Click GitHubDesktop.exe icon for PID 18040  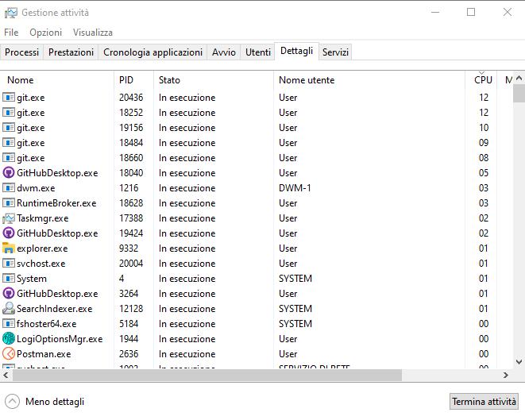point(9,173)
